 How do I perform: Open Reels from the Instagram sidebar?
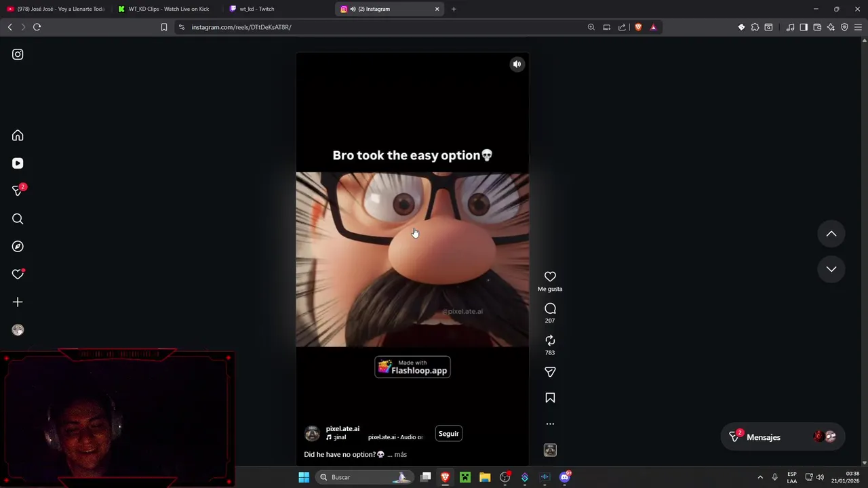click(18, 163)
